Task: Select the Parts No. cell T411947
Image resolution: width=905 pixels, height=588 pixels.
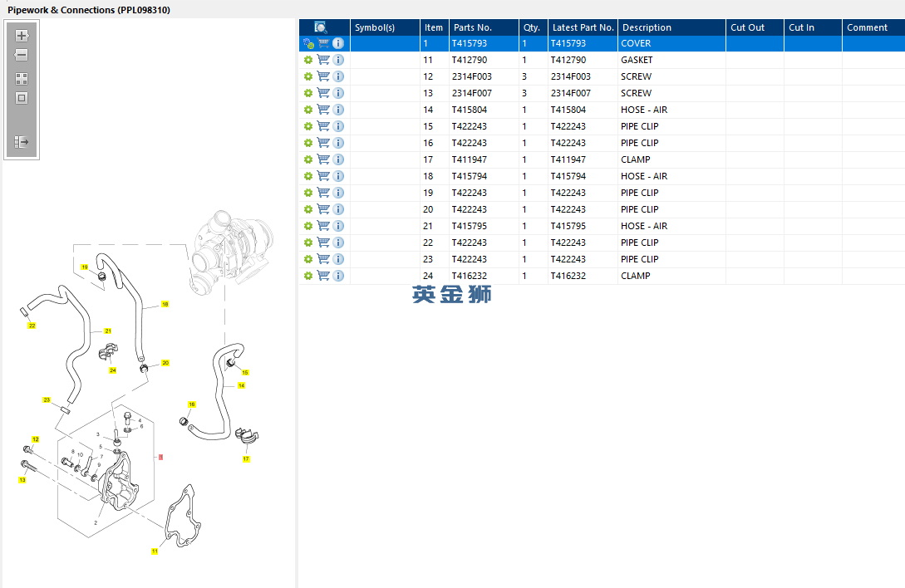Action: click(x=484, y=159)
